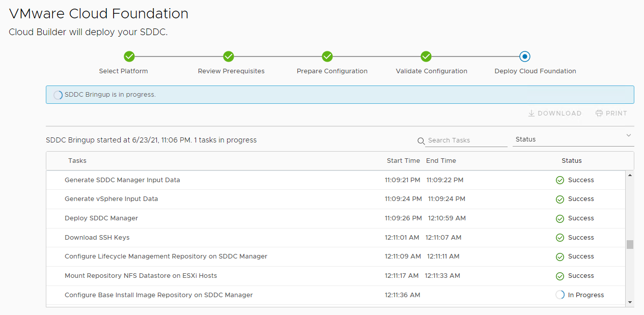Click the spinner icon in the bringup banner
The image size is (644, 315).
click(58, 95)
